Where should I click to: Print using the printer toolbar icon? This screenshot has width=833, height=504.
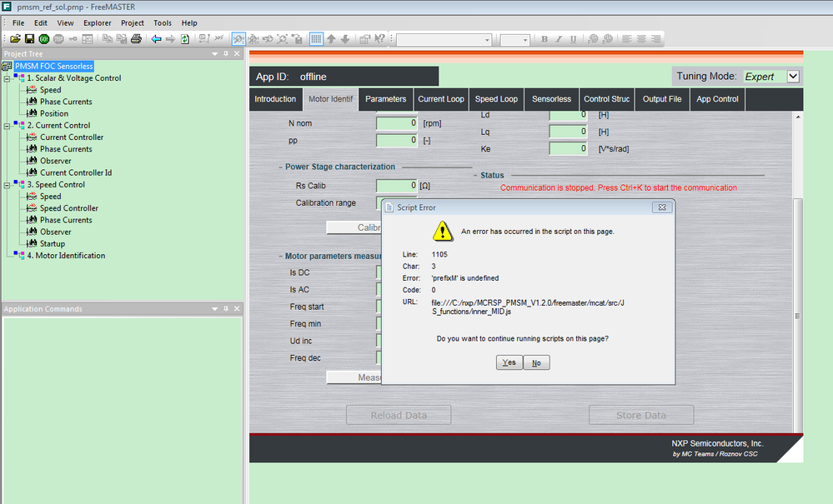coord(136,38)
